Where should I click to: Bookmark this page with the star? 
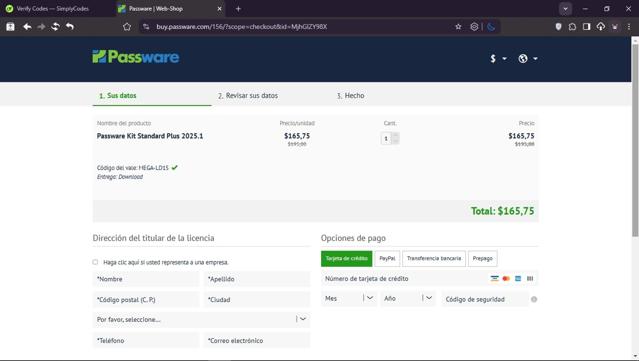click(x=458, y=26)
